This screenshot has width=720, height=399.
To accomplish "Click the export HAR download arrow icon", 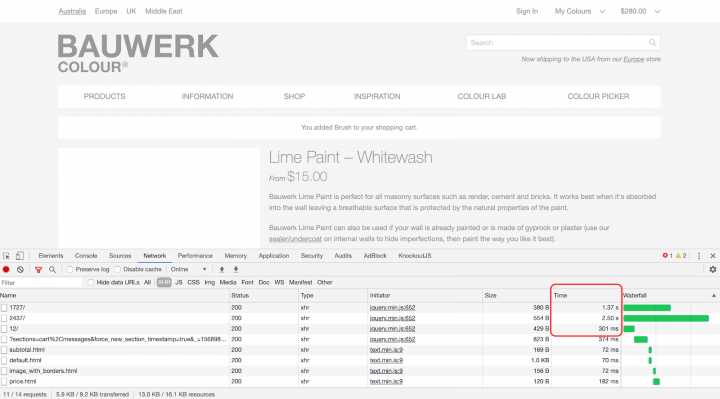I will pyautogui.click(x=236, y=270).
